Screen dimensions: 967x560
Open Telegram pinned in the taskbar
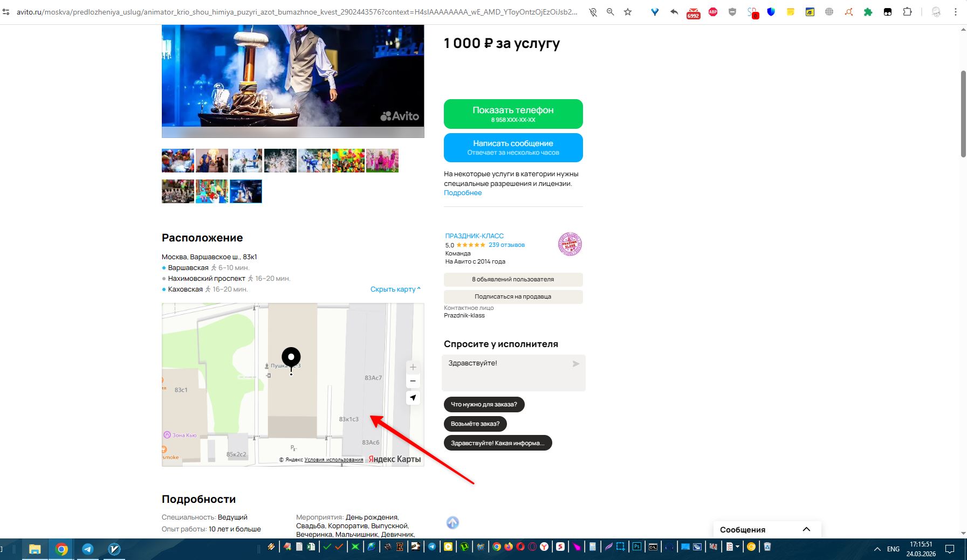87,549
